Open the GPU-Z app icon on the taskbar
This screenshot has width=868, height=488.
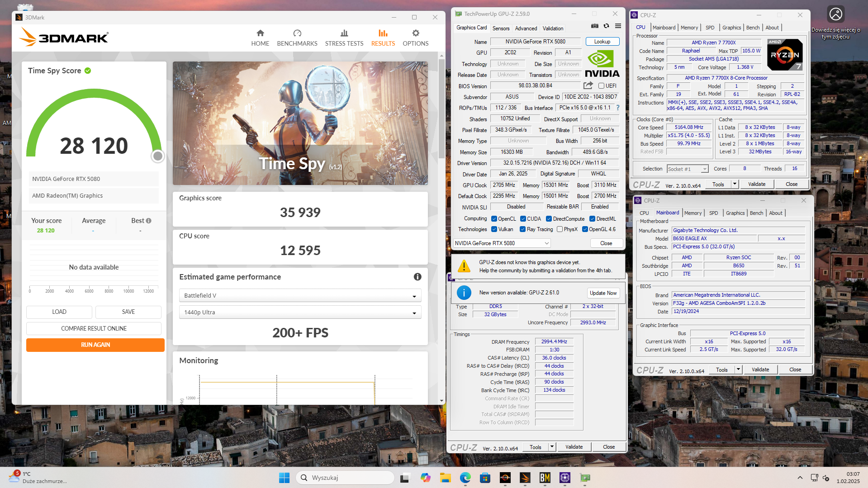(585, 478)
